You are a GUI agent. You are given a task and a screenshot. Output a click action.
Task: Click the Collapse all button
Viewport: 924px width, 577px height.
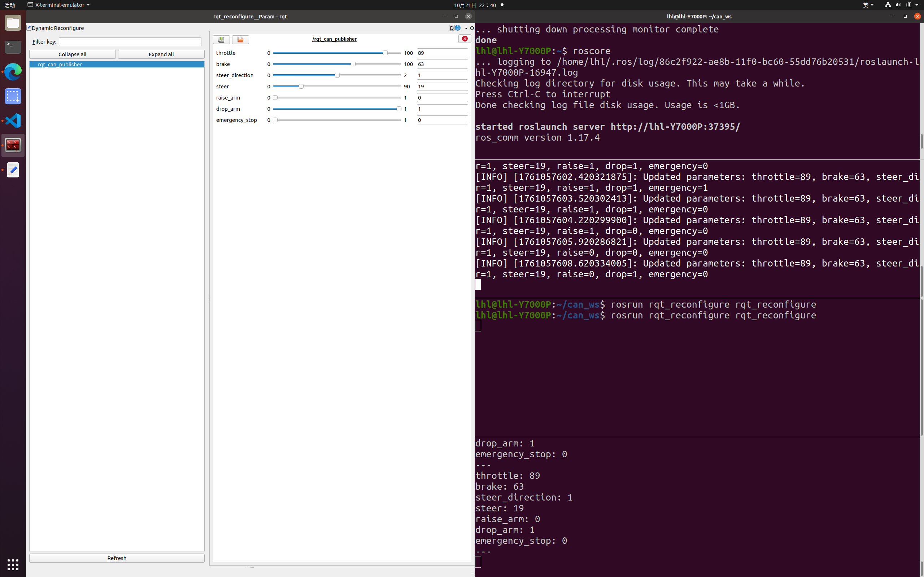click(73, 54)
